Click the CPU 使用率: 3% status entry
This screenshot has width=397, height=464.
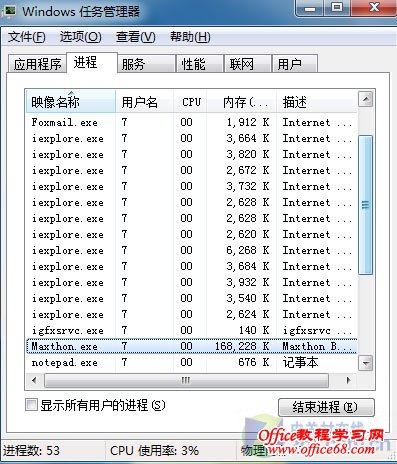point(154,451)
